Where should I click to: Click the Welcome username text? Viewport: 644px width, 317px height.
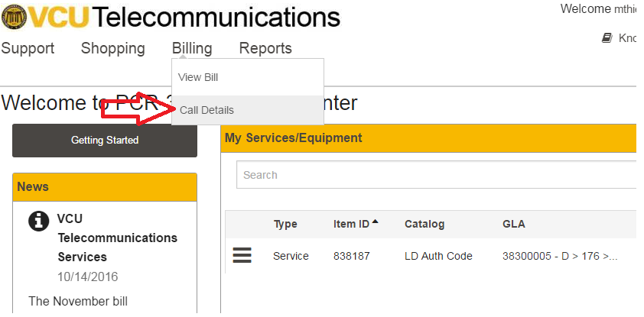[598, 9]
